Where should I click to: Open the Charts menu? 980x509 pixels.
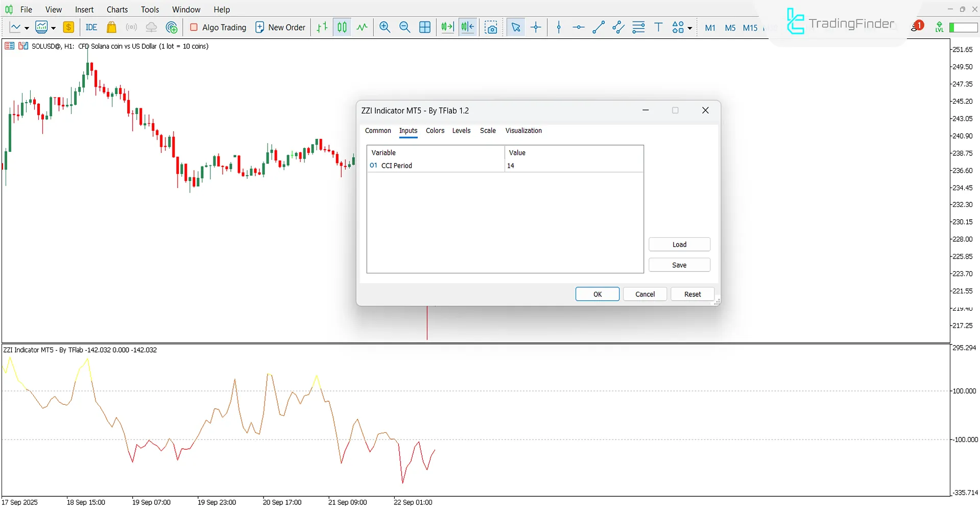coord(117,9)
